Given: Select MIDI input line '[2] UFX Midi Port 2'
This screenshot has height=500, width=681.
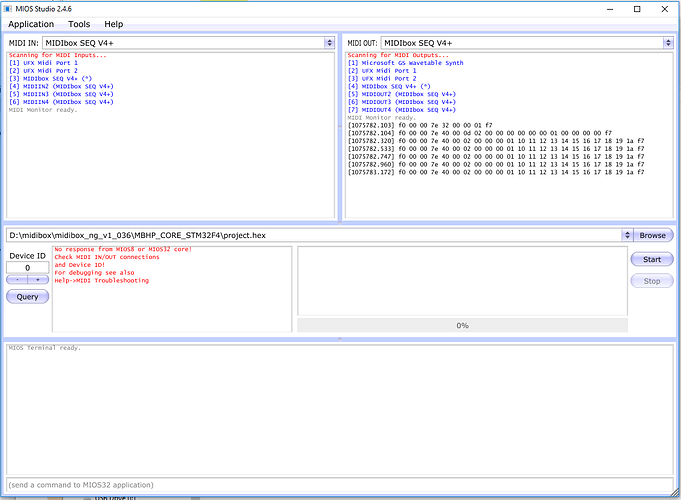Looking at the screenshot, I should click(43, 71).
